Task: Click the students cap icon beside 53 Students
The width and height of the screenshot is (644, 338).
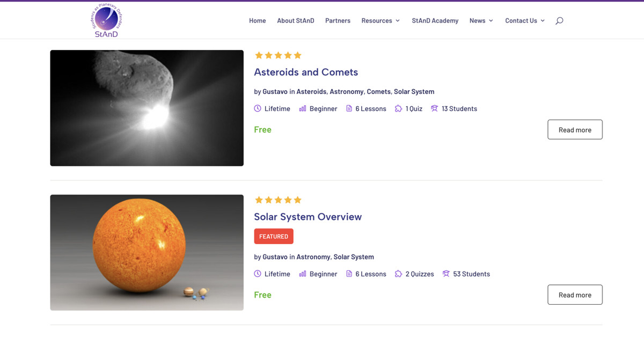Action: coord(446,274)
